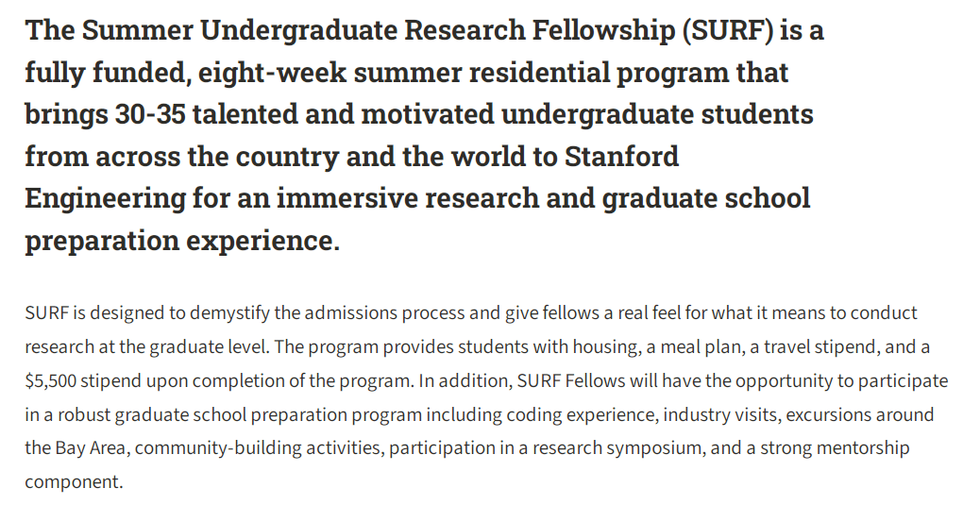Click "preparation experience." ending the heading
The height and width of the screenshot is (505, 980).
[x=182, y=241]
